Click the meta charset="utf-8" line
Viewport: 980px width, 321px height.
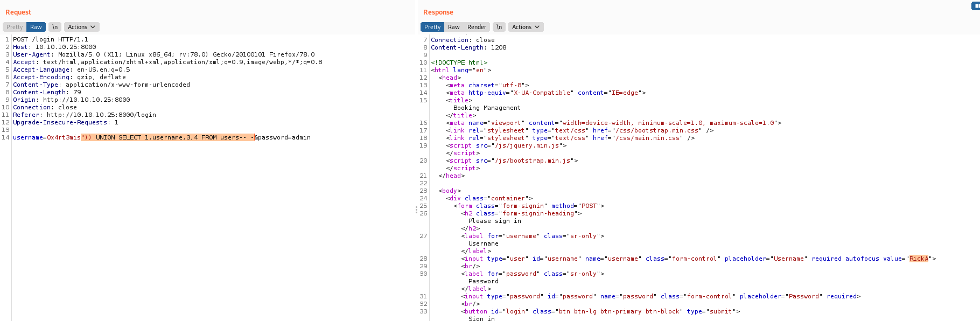point(487,85)
